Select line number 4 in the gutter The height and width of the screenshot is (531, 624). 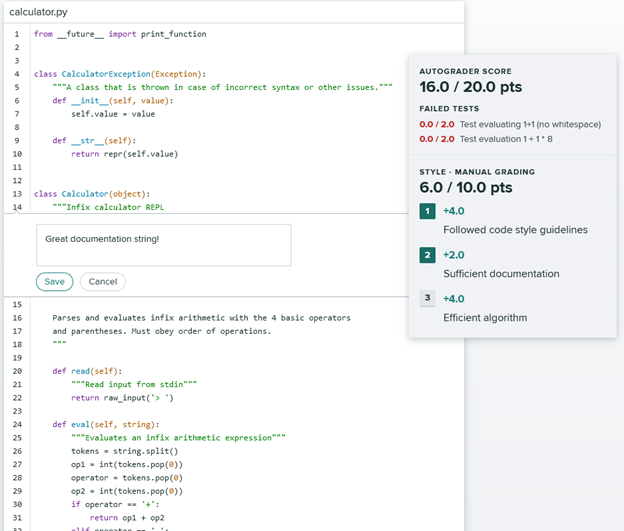point(17,74)
